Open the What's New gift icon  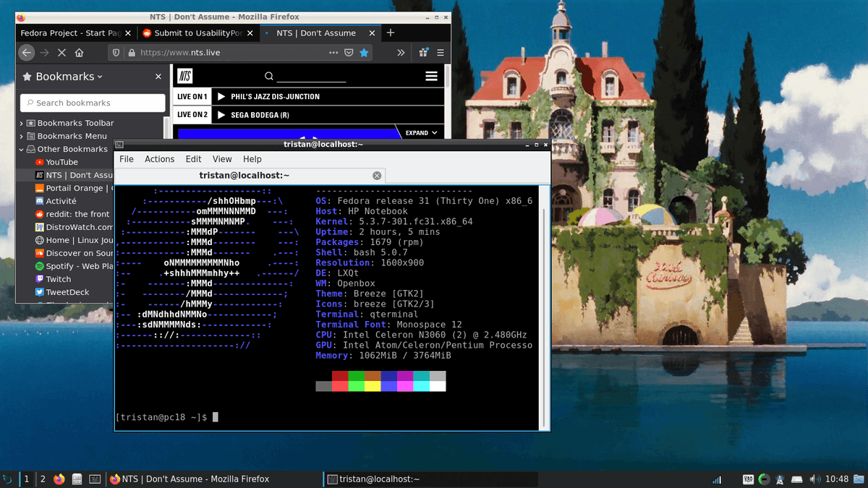point(424,53)
